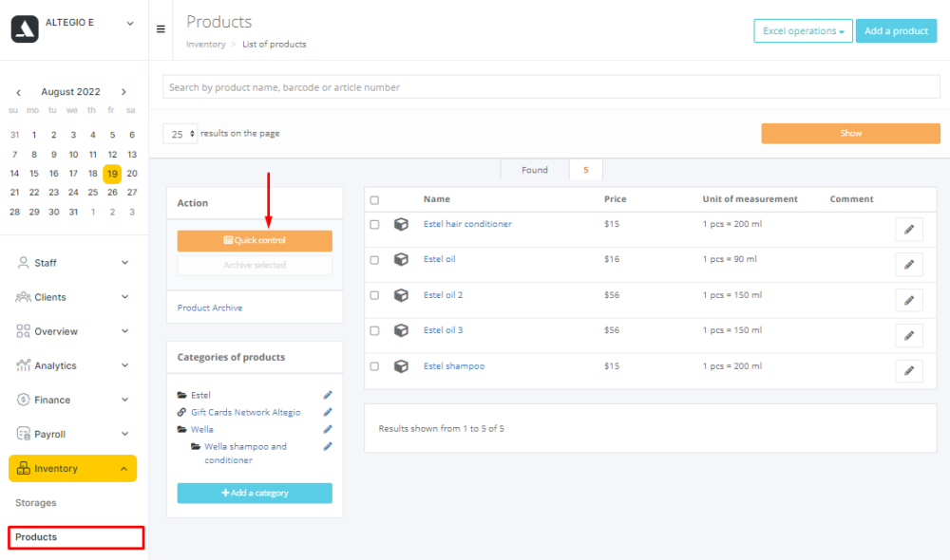The width and height of the screenshot is (950, 560).
Task: Open the Excel operations dropdown
Action: (x=803, y=31)
